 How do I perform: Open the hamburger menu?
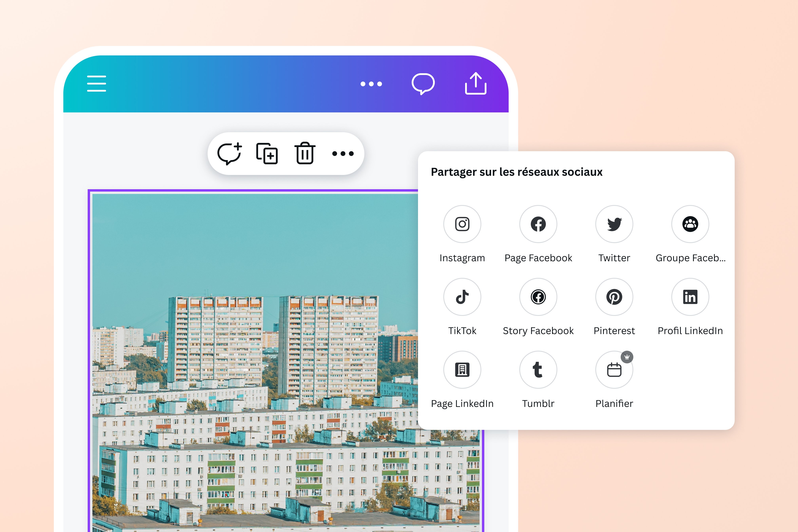(x=96, y=84)
